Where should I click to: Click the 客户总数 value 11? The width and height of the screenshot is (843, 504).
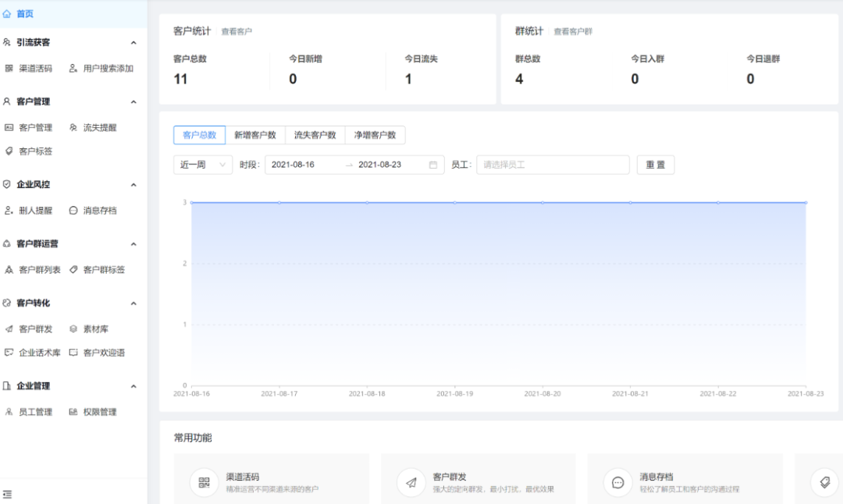(x=180, y=79)
